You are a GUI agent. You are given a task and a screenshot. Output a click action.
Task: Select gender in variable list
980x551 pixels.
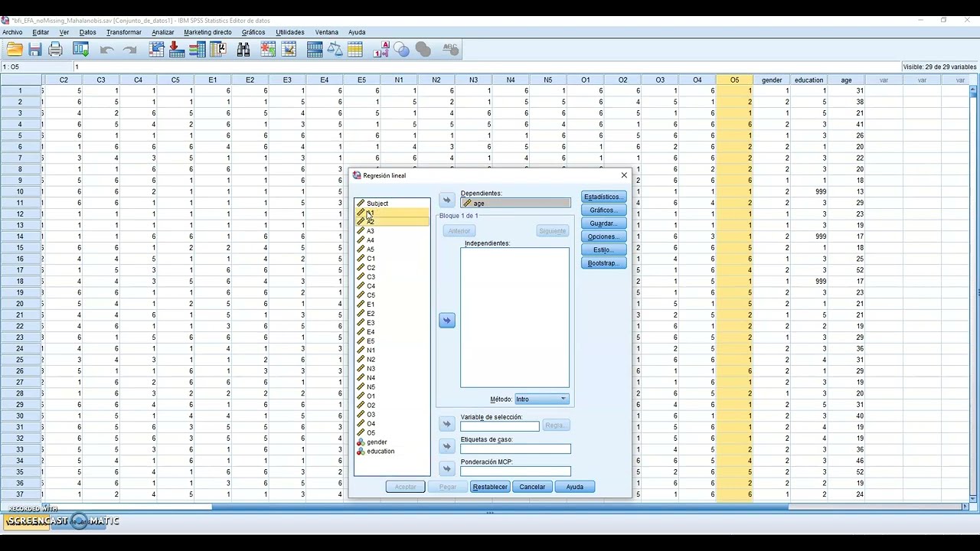391,442
